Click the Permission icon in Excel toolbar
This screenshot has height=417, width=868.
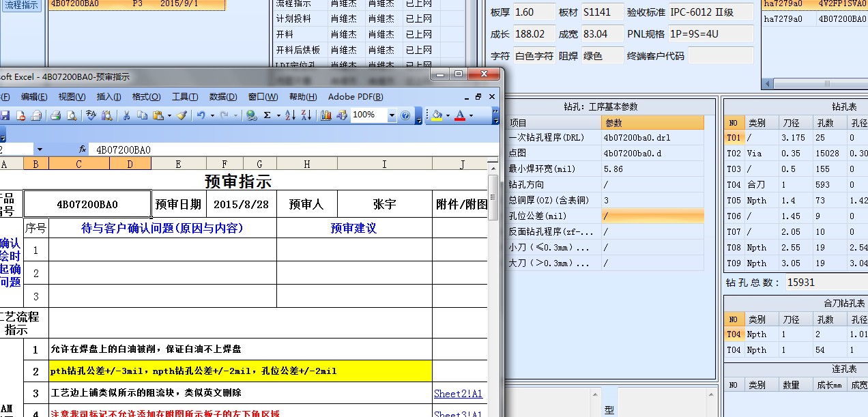[20, 115]
